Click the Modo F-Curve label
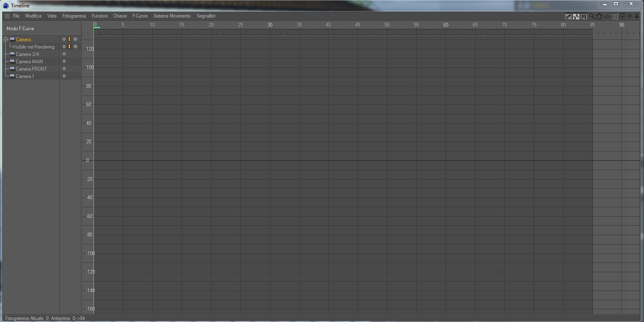The height and width of the screenshot is (322, 644). [20, 29]
